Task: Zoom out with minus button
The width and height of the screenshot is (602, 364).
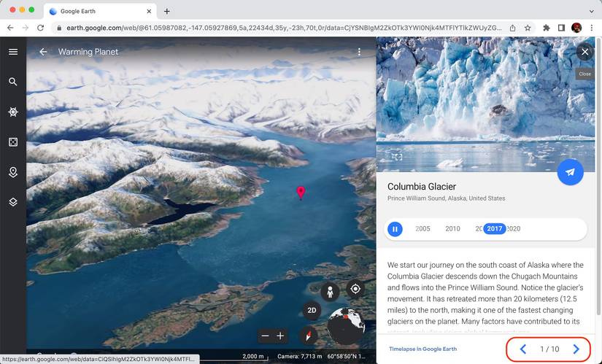Action: (265, 336)
